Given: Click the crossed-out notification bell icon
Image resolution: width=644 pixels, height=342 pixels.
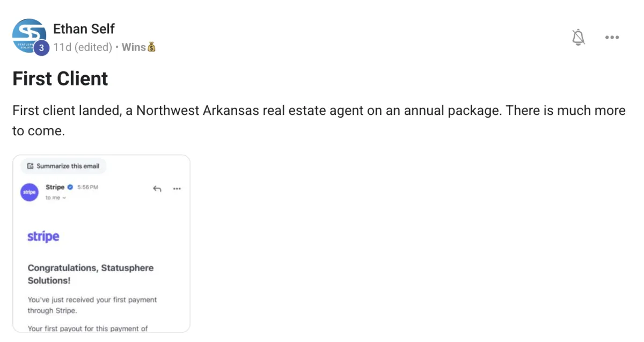Looking at the screenshot, I should tap(578, 37).
